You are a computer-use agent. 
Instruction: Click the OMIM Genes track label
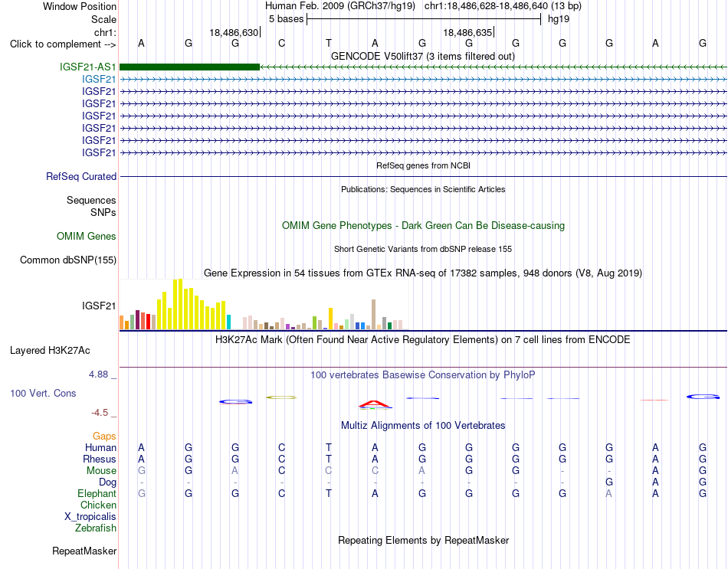tap(87, 236)
